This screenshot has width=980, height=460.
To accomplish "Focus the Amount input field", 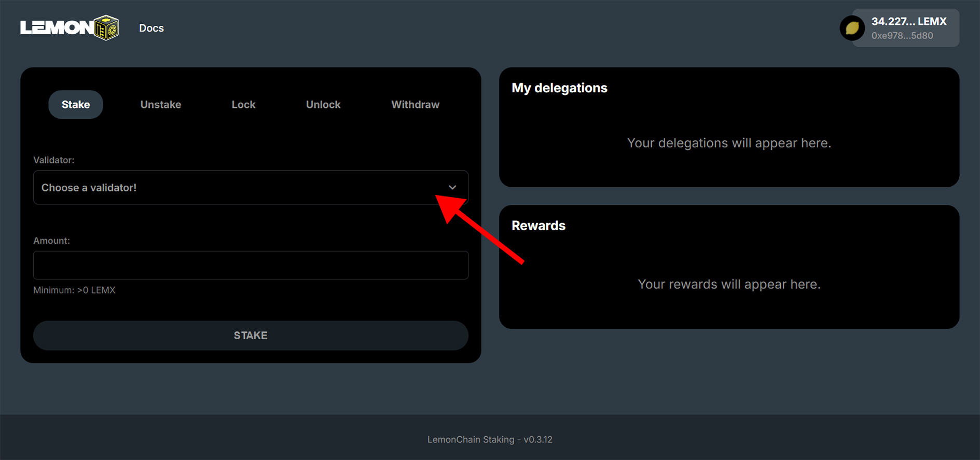I will [251, 265].
